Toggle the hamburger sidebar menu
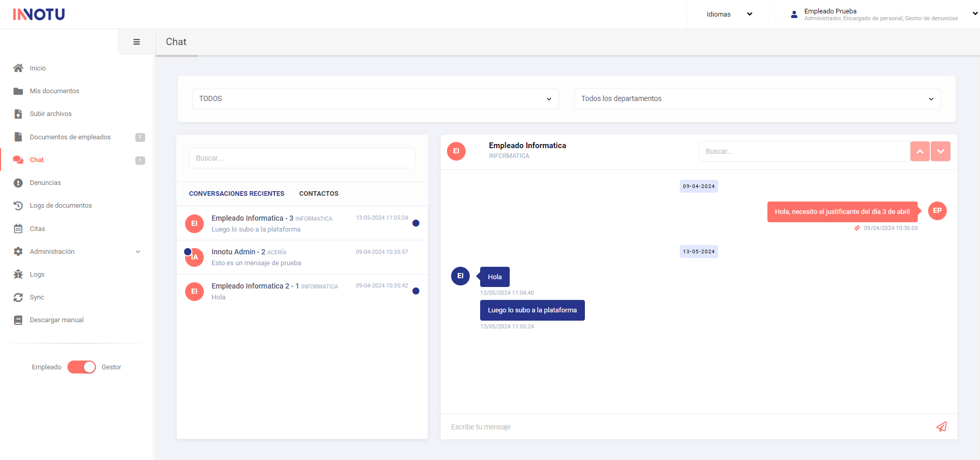 click(x=136, y=42)
